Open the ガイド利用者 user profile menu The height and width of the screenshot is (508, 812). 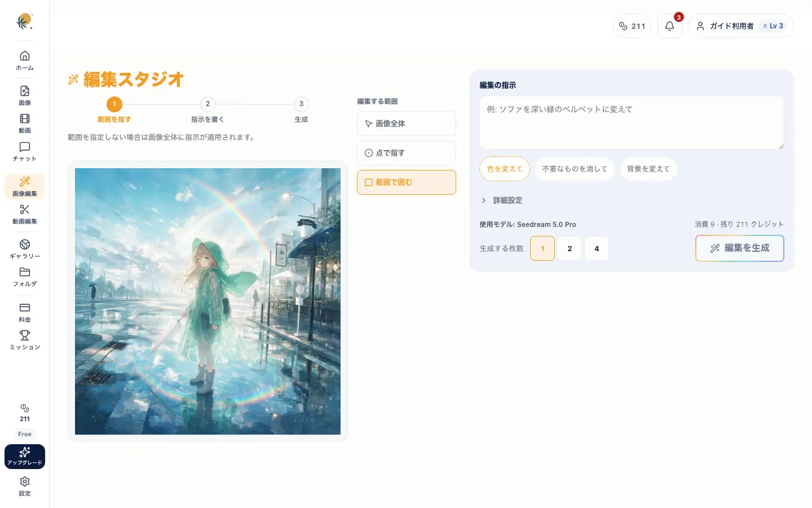click(740, 26)
